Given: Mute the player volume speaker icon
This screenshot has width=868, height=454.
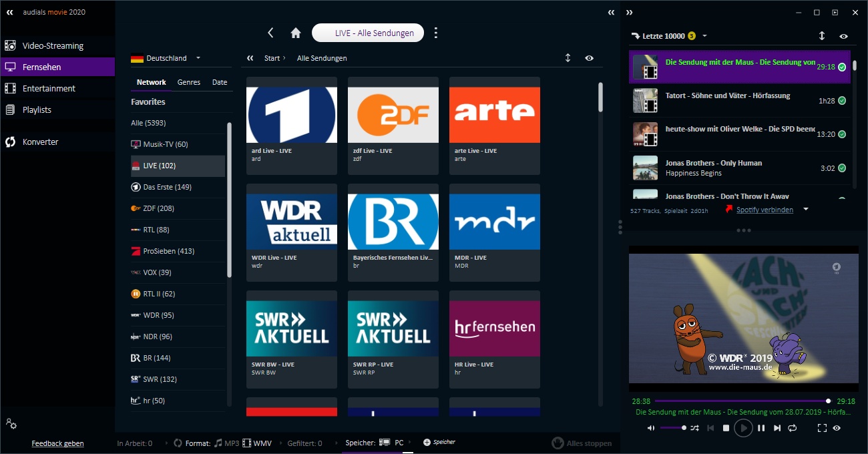Looking at the screenshot, I should pos(651,428).
